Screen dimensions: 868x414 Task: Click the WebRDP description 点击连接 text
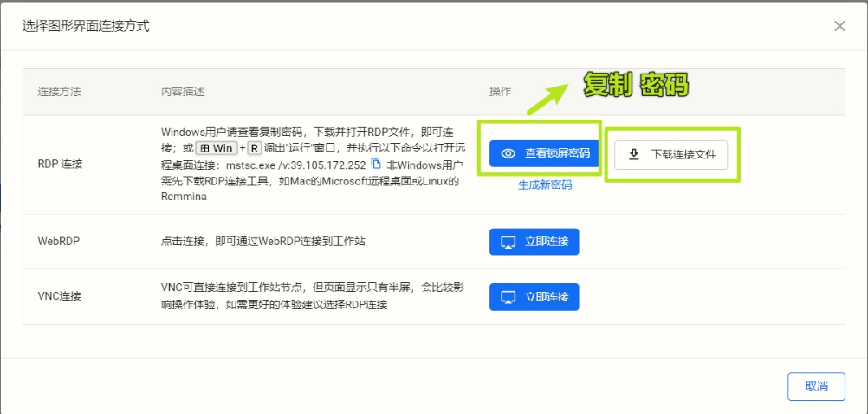(x=263, y=242)
